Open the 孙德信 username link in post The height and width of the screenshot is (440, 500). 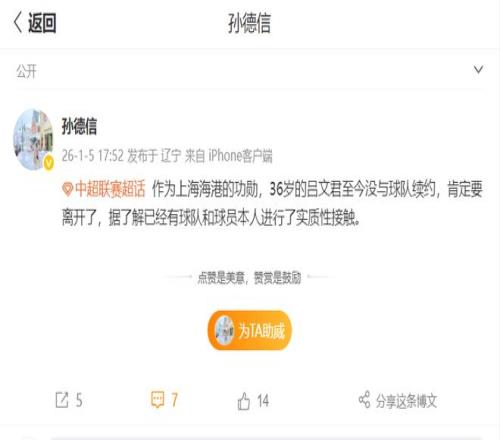79,126
